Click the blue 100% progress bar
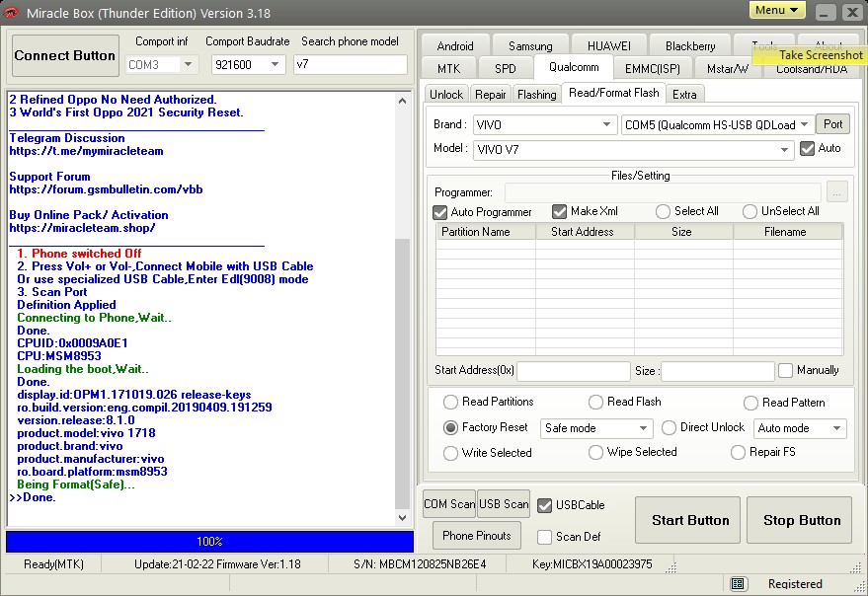The image size is (868, 596). coord(209,542)
